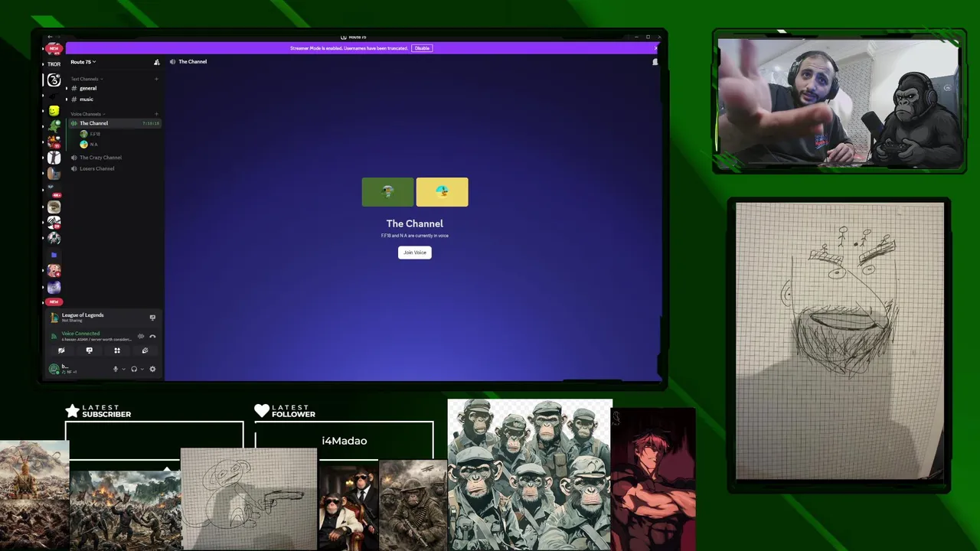The width and height of the screenshot is (980, 551).
Task: Click user FF18 in voice channel list
Action: click(90, 134)
